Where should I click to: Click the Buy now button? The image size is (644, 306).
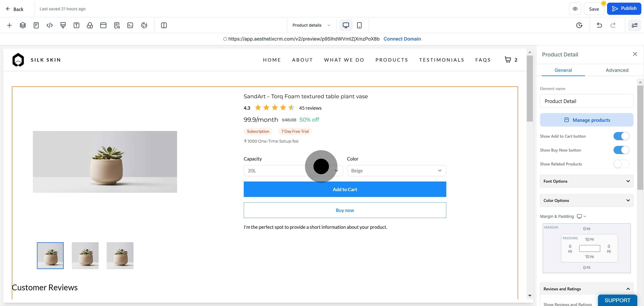[345, 210]
